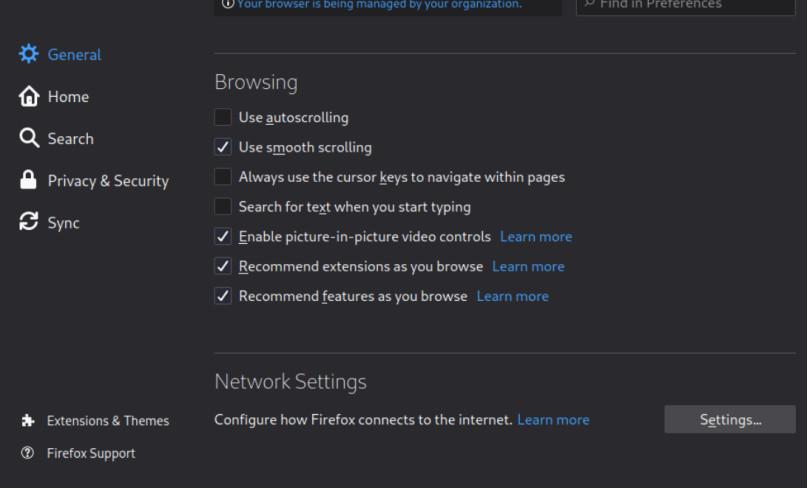Click the Extensions & Themes puzzle icon
808x489 pixels.
tap(28, 420)
